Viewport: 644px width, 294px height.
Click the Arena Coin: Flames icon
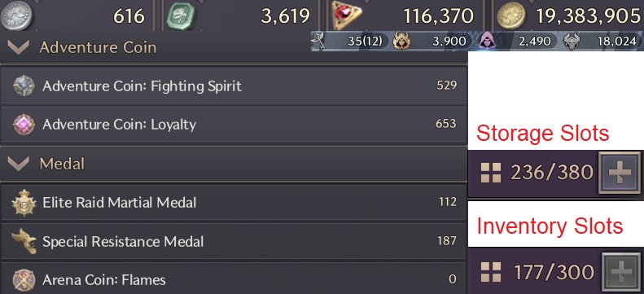pos(24,279)
